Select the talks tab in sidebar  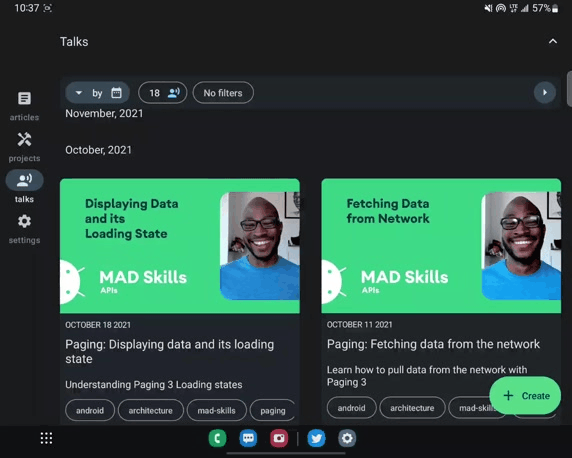click(24, 186)
